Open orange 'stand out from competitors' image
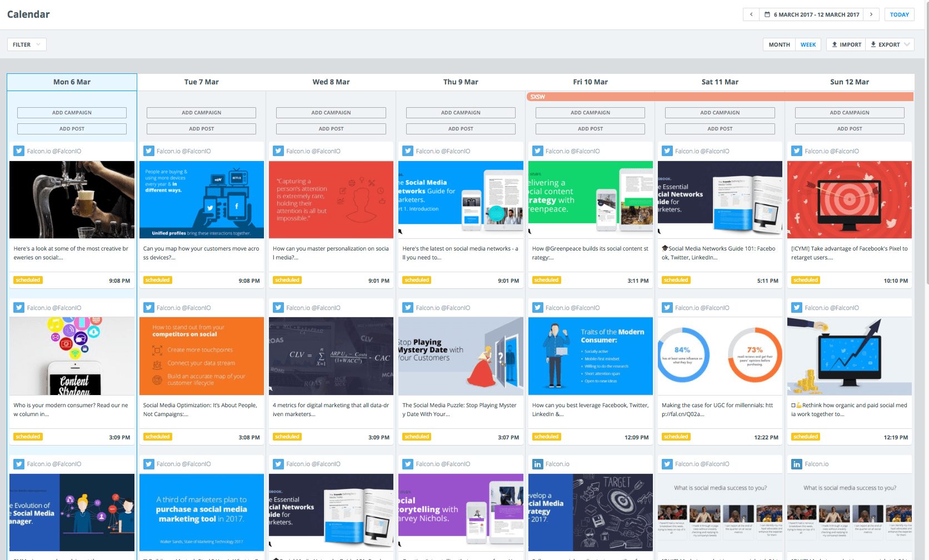This screenshot has height=560, width=929. [x=201, y=356]
